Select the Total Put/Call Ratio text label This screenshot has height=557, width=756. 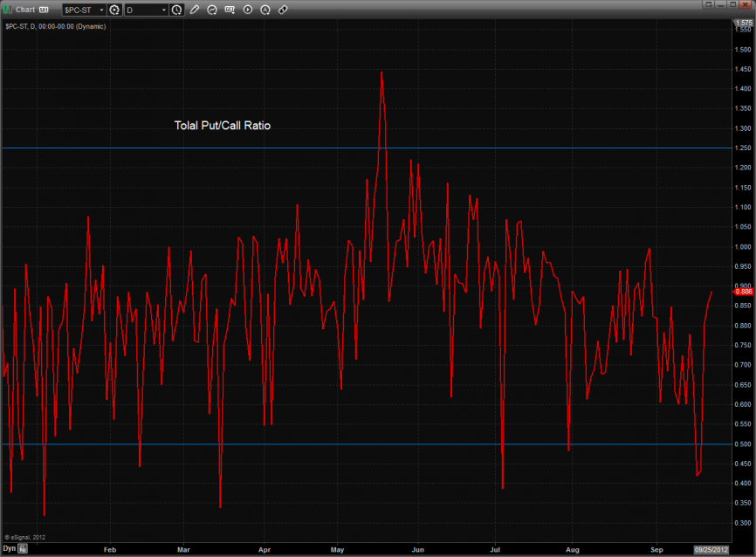coord(223,126)
